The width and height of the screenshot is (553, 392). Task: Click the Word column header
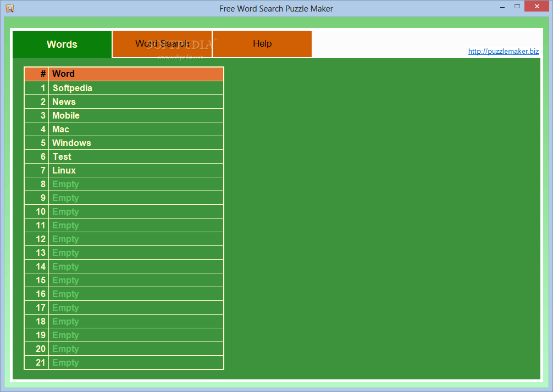(136, 74)
